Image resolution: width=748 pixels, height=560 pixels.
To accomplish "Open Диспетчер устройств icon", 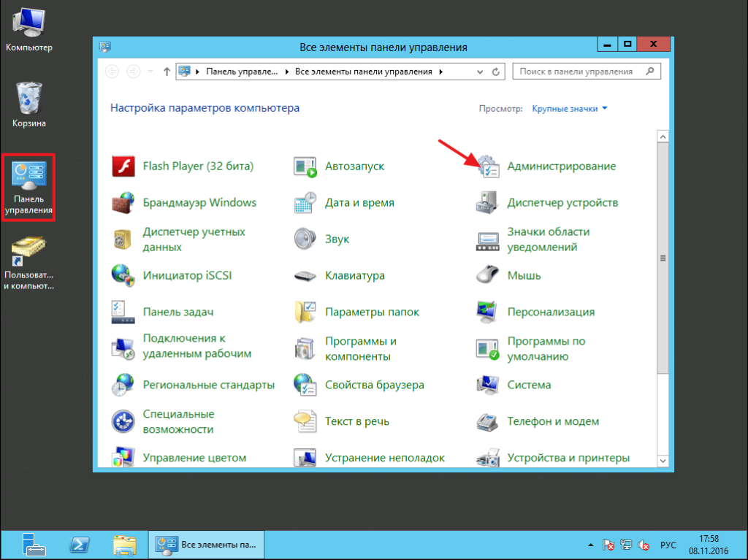I will pos(488,203).
